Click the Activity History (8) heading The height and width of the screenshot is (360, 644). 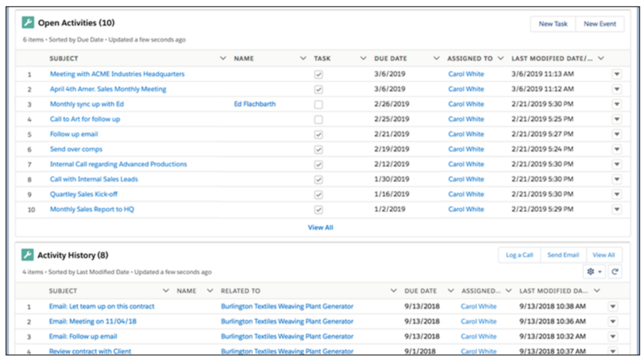tap(73, 255)
